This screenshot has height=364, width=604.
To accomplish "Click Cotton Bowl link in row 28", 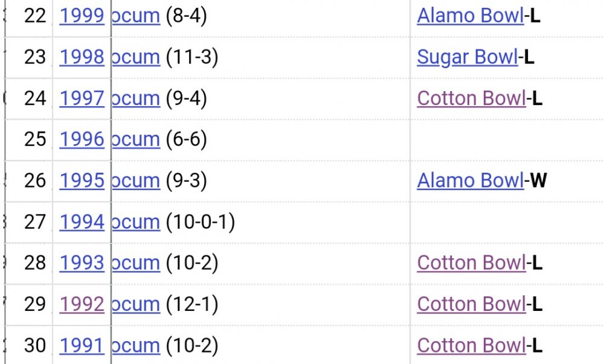I will pyautogui.click(x=471, y=263).
